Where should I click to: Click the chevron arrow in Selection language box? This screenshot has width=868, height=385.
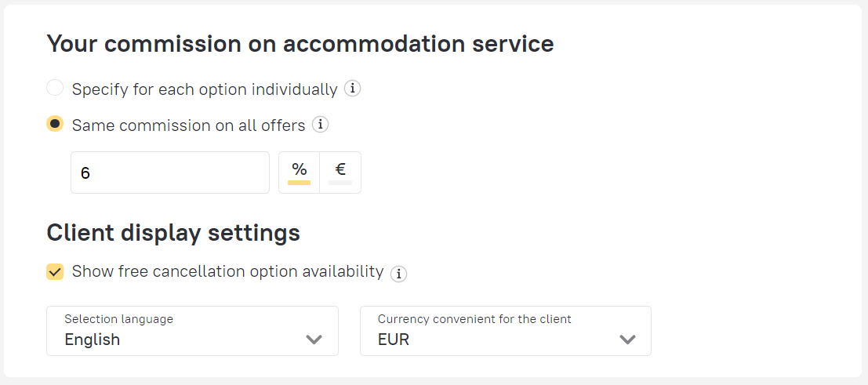tap(314, 340)
